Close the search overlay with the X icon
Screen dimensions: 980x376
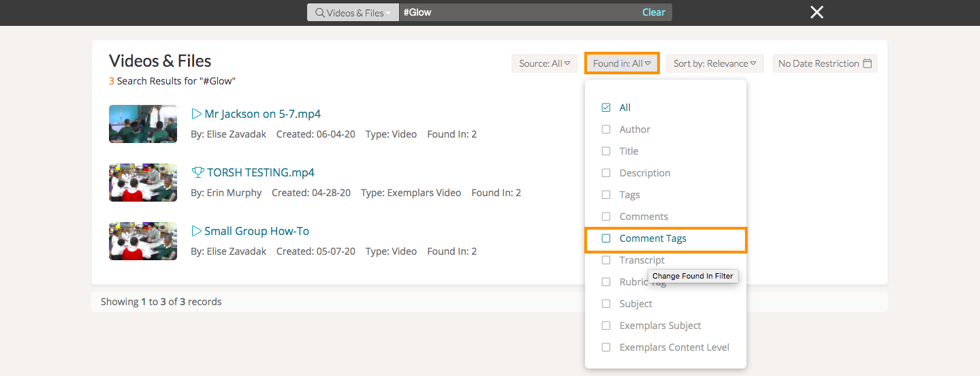(817, 12)
